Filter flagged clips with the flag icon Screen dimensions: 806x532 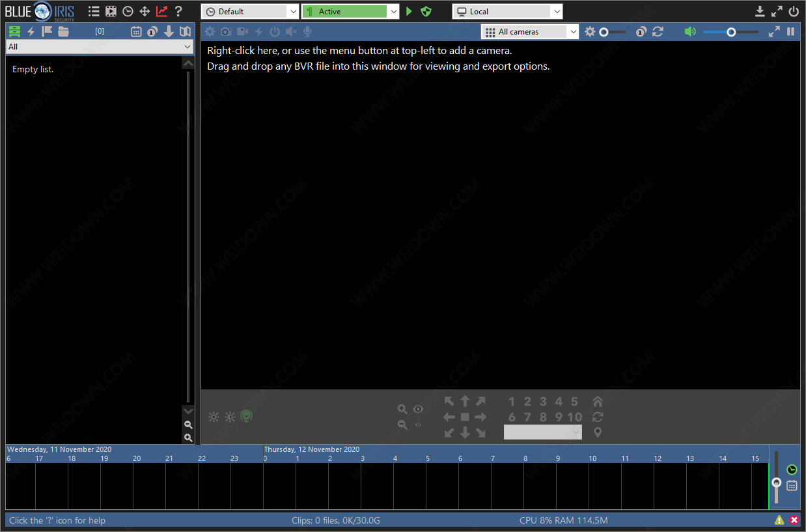tap(47, 31)
